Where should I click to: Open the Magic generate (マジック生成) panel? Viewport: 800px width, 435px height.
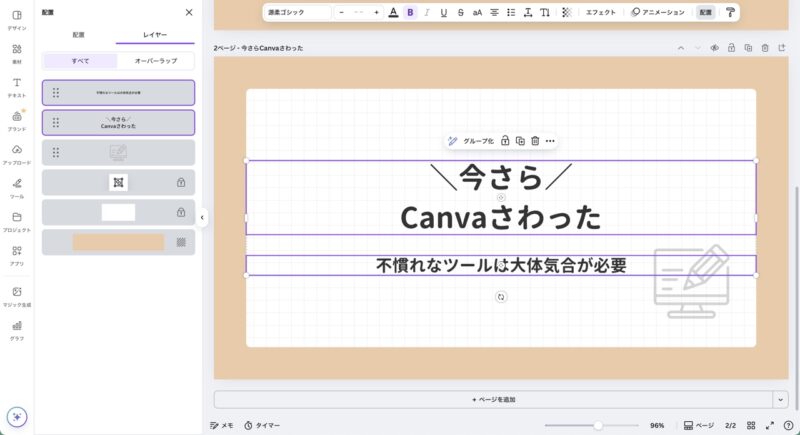click(17, 297)
